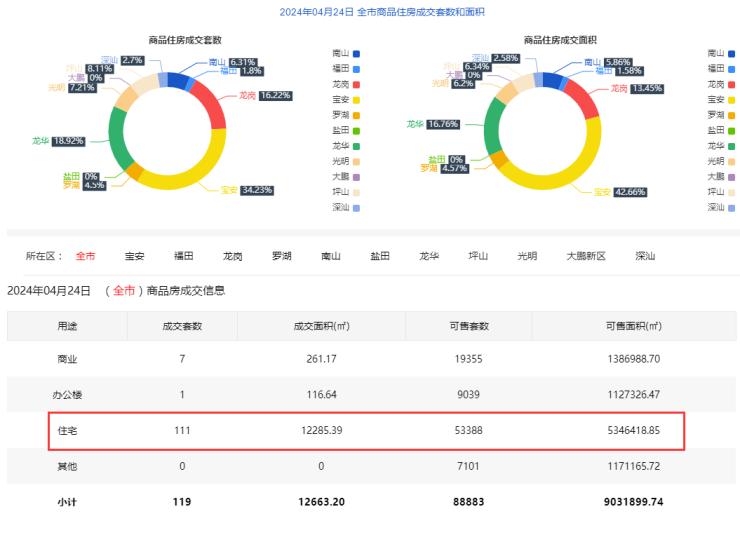The height and width of the screenshot is (535, 740).
Task: Switch to the 宝安 district tab
Action: point(135,256)
